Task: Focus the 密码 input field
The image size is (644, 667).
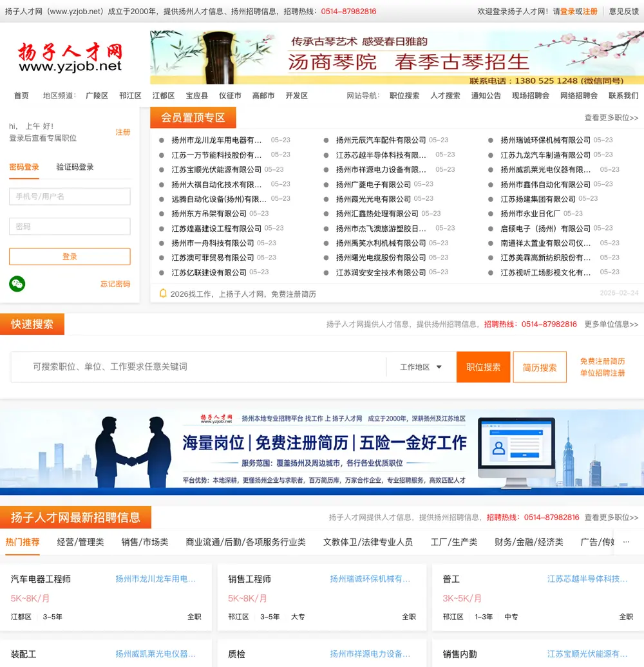Action: tap(70, 227)
